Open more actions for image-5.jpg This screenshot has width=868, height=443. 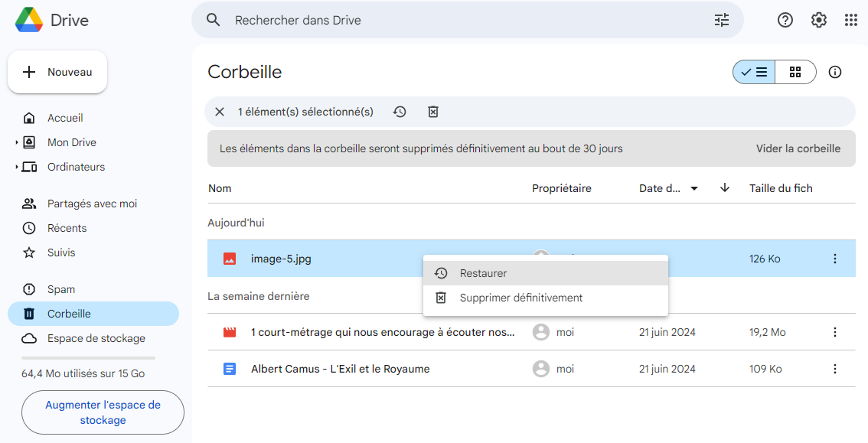(x=835, y=259)
